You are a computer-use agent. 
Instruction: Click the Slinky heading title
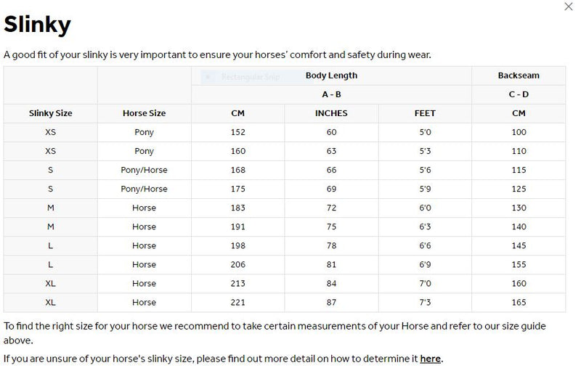[x=37, y=25]
